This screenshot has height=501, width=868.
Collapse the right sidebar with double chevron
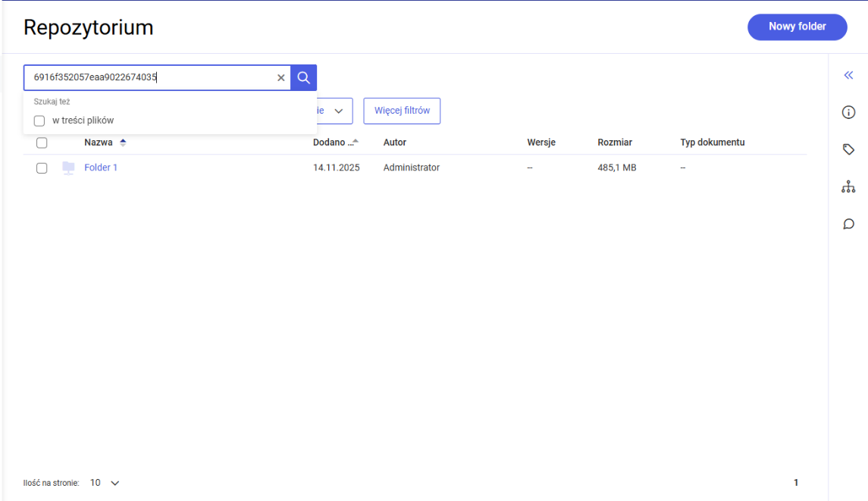coord(848,75)
